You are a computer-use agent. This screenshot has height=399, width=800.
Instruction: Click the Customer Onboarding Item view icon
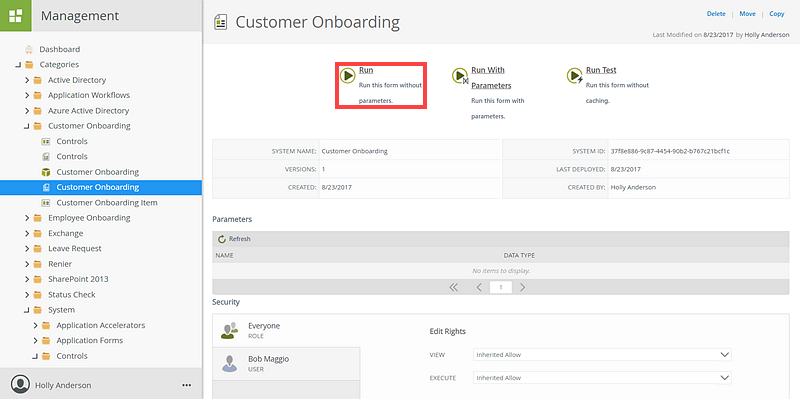tap(45, 203)
